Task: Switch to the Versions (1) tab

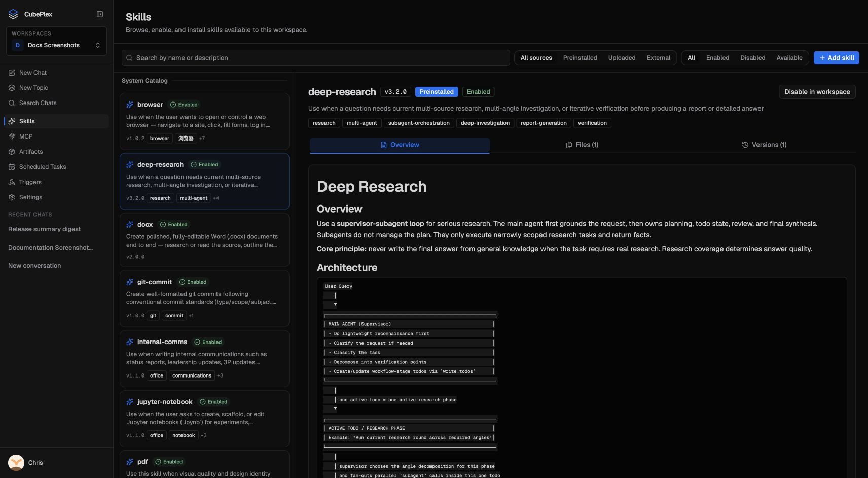Action: [764, 145]
